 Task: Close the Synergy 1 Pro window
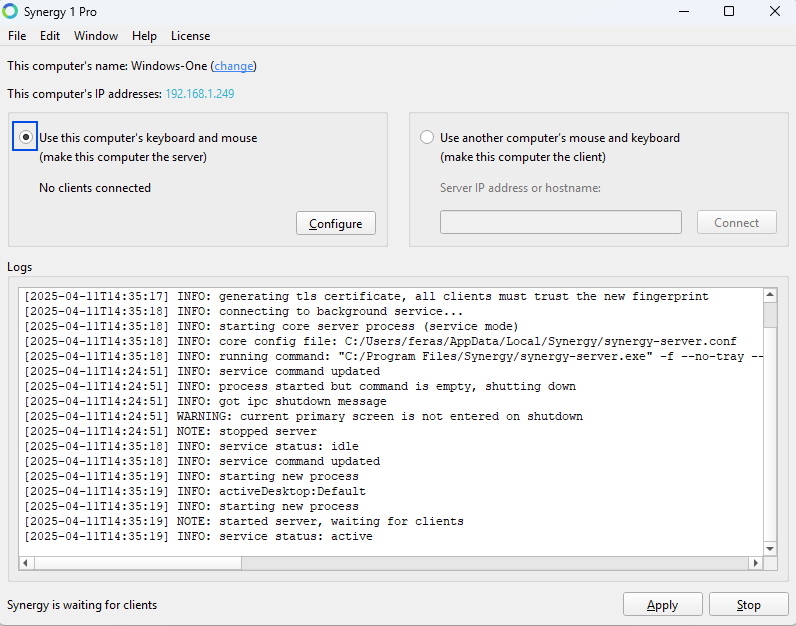coord(774,12)
